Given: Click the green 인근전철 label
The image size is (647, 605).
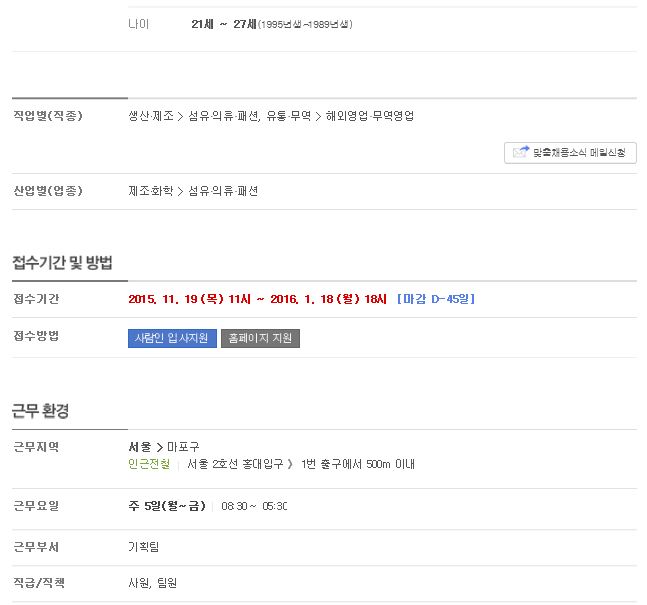Looking at the screenshot, I should pyautogui.click(x=149, y=464).
